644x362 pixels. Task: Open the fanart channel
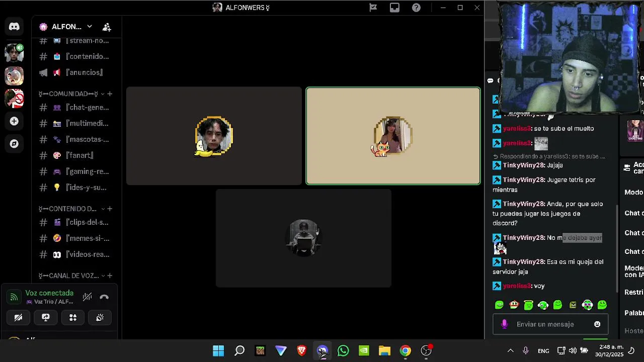pos(76,155)
